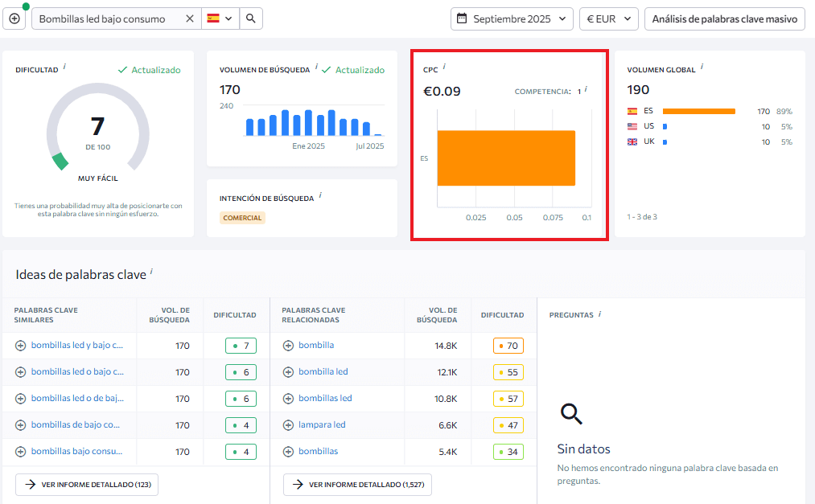Add 'bombillas led o bajo c...' keyword plus icon

[x=20, y=372]
